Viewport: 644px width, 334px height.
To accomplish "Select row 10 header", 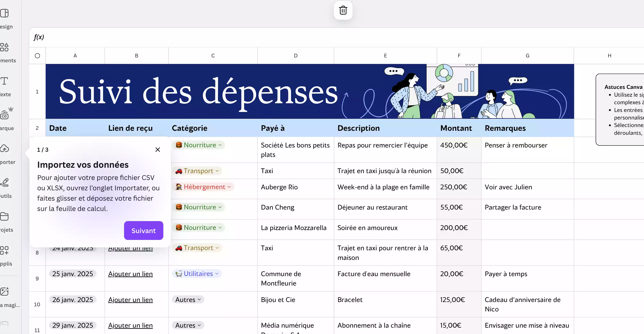I will [x=37, y=304].
